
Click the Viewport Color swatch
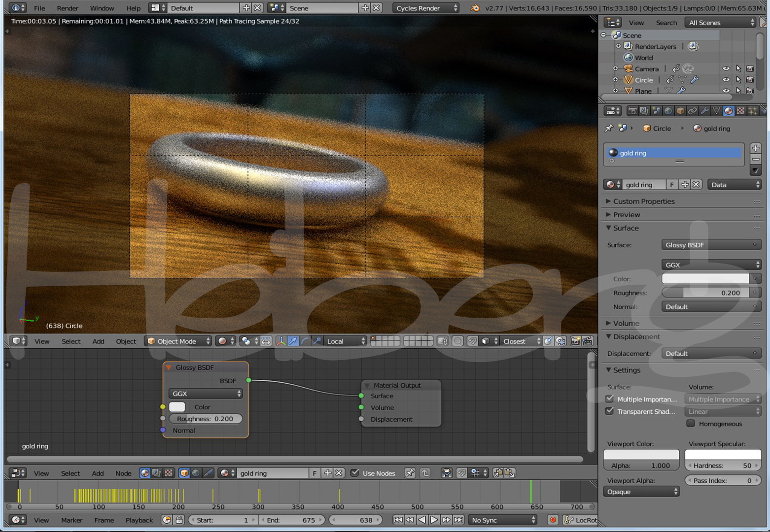641,454
